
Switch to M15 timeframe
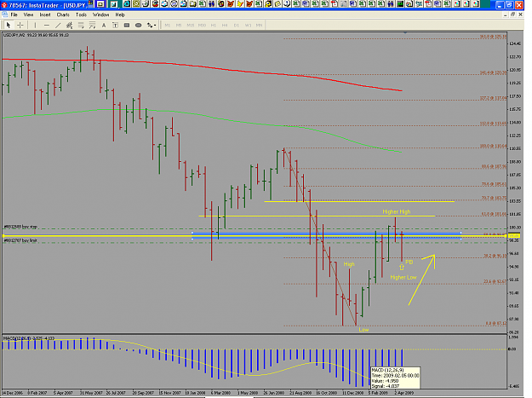pos(191,25)
